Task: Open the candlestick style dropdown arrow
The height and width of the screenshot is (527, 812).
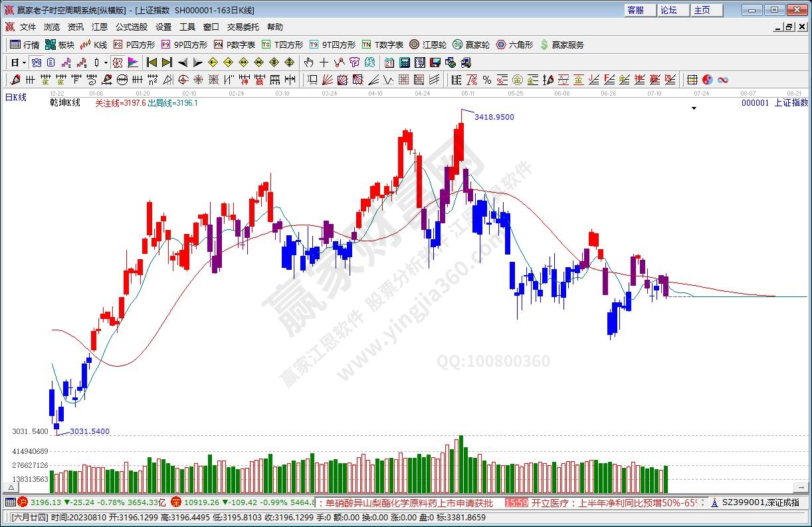Action: 106,62
